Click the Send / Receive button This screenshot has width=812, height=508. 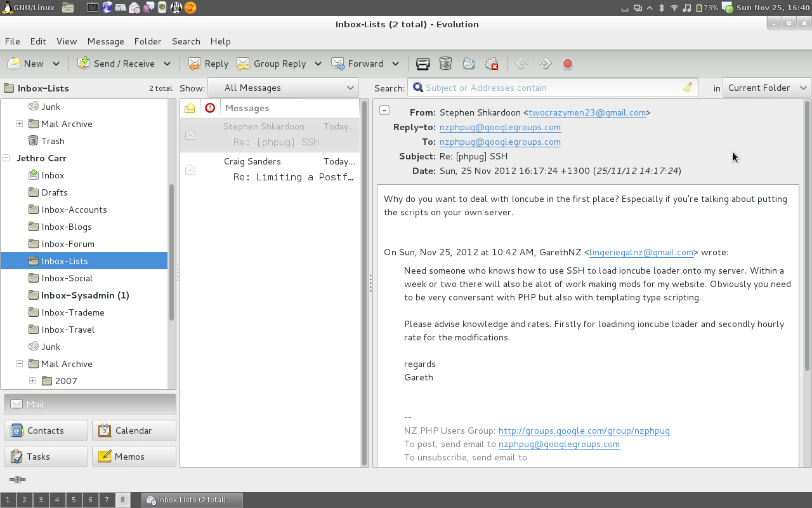(117, 63)
